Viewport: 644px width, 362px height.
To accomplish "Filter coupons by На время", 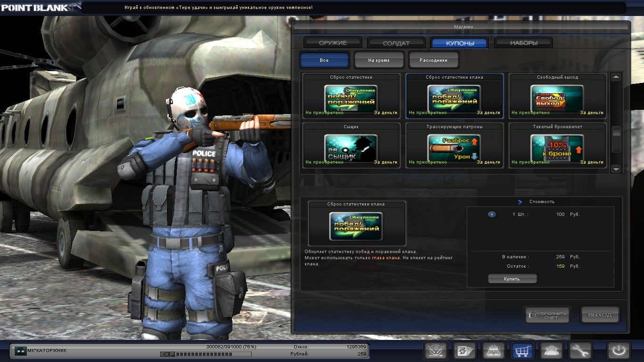I will click(x=379, y=60).
